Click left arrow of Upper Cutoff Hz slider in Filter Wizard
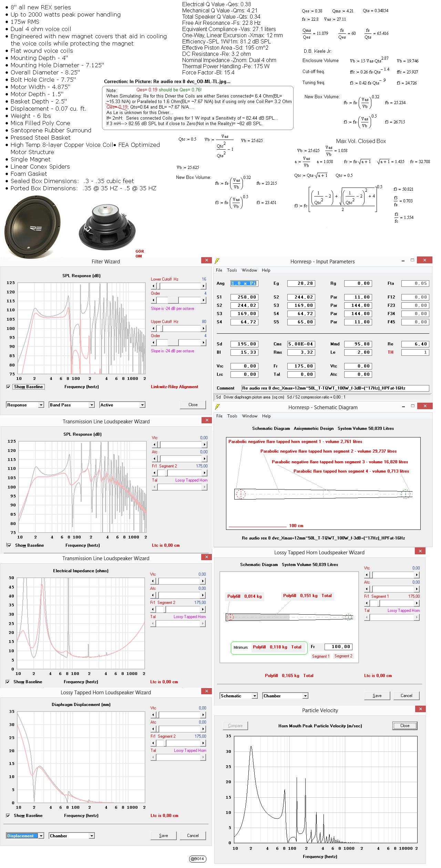 [154, 329]
